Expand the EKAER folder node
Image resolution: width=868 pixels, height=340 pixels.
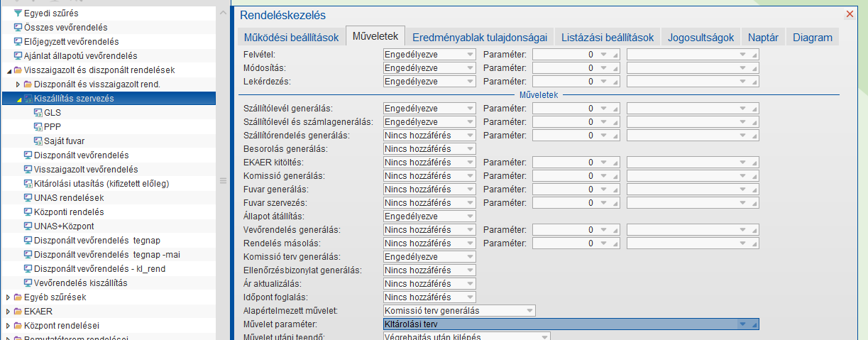coord(9,311)
